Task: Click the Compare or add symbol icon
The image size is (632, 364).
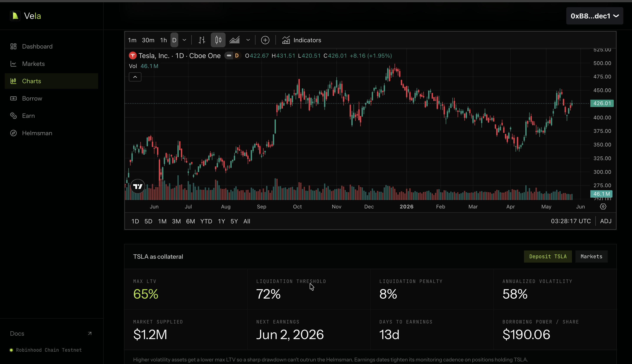Action: 265,40
